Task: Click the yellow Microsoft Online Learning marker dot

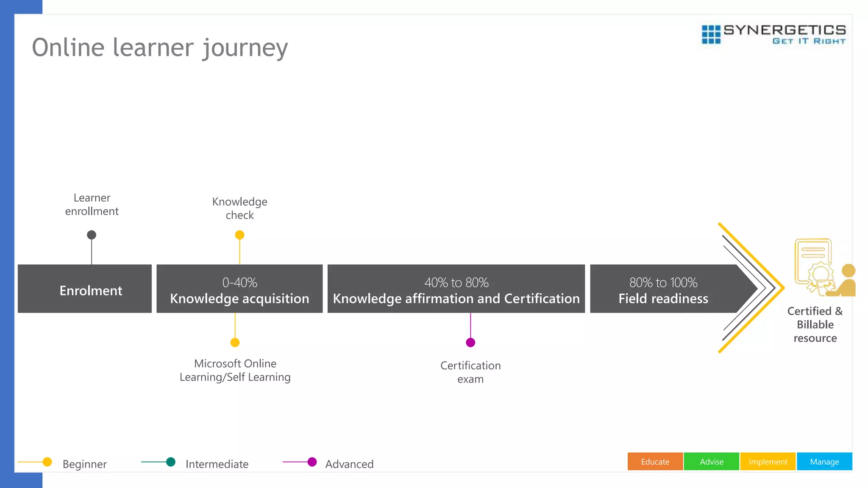Action: point(235,342)
